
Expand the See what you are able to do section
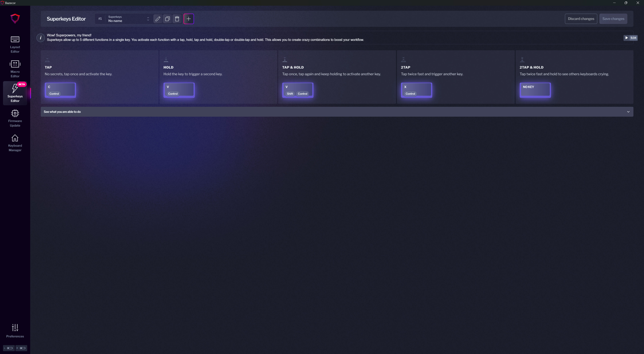click(x=628, y=112)
